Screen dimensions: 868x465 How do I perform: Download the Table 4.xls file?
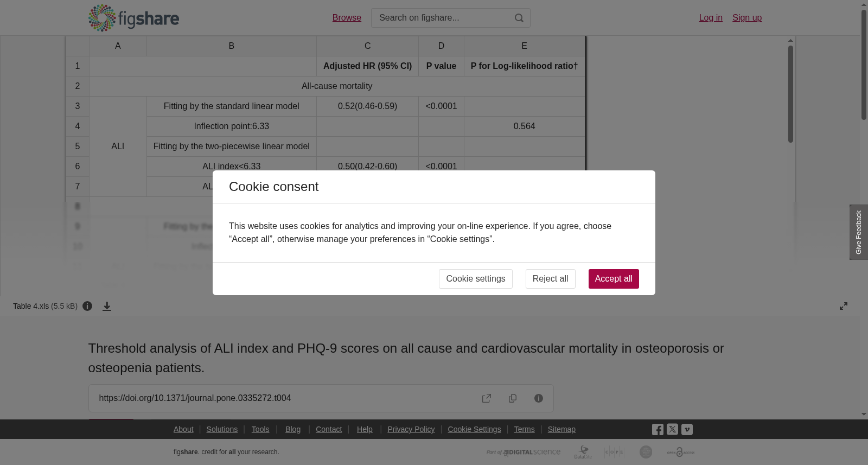click(x=107, y=306)
